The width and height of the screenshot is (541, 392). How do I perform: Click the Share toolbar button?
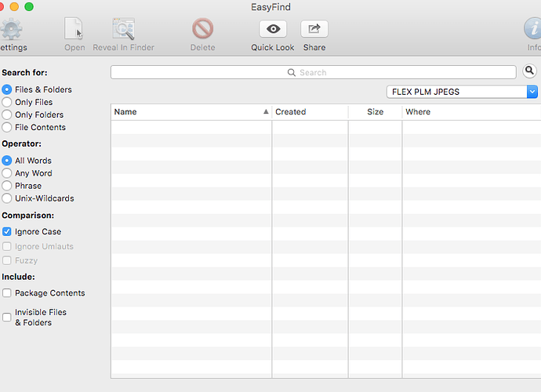coord(314,29)
